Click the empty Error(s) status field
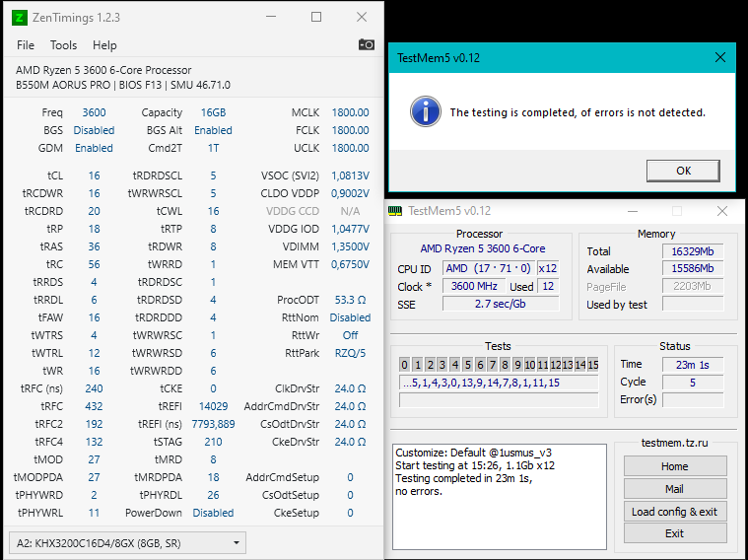The image size is (748, 560). tap(693, 400)
